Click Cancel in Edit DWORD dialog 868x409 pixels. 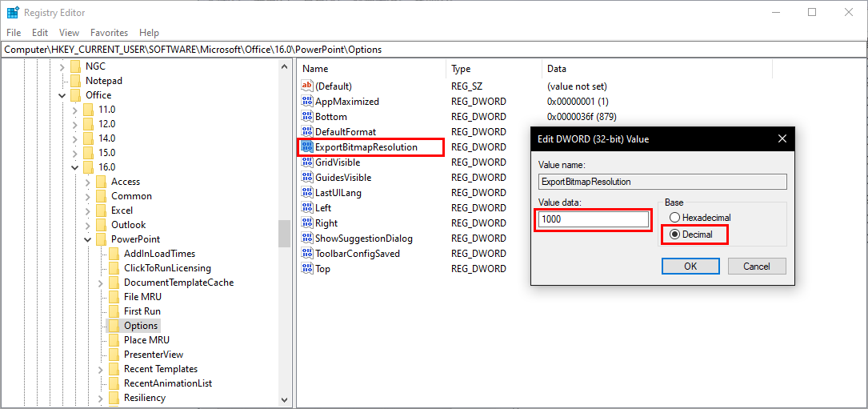755,267
